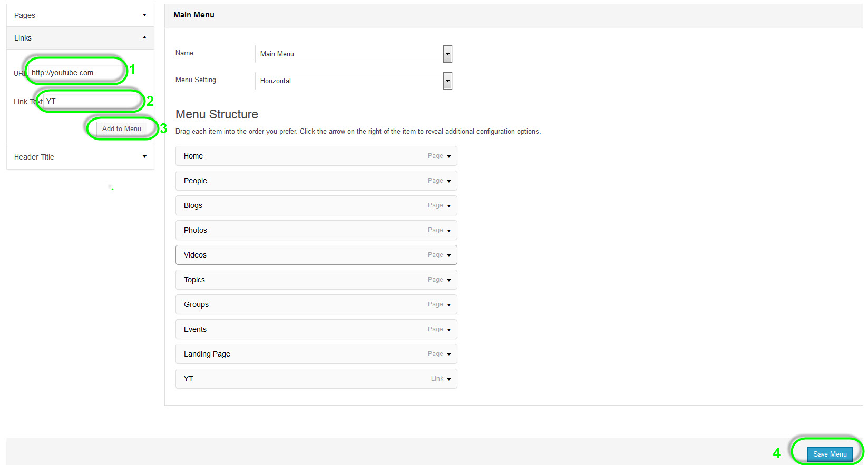868x465 pixels.
Task: Expand the People menu item arrow
Action: point(449,181)
